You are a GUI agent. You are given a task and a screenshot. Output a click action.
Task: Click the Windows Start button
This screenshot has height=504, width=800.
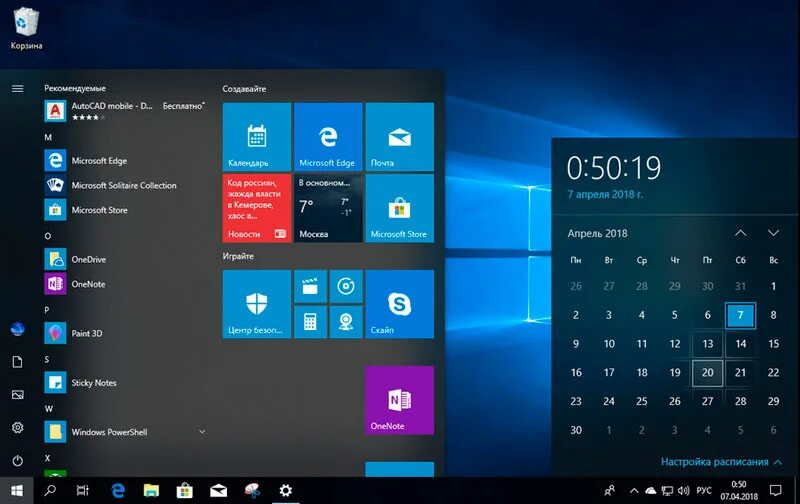(17, 491)
